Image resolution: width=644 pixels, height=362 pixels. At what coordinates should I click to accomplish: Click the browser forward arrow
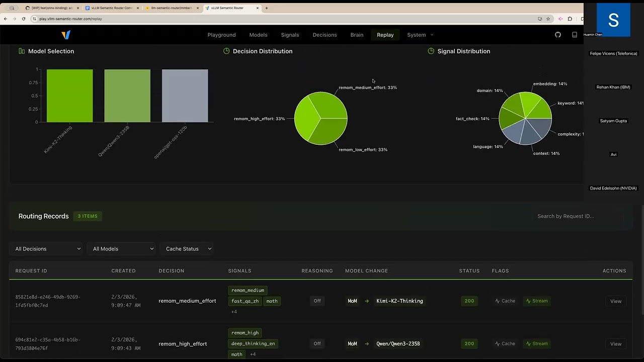coord(15,19)
